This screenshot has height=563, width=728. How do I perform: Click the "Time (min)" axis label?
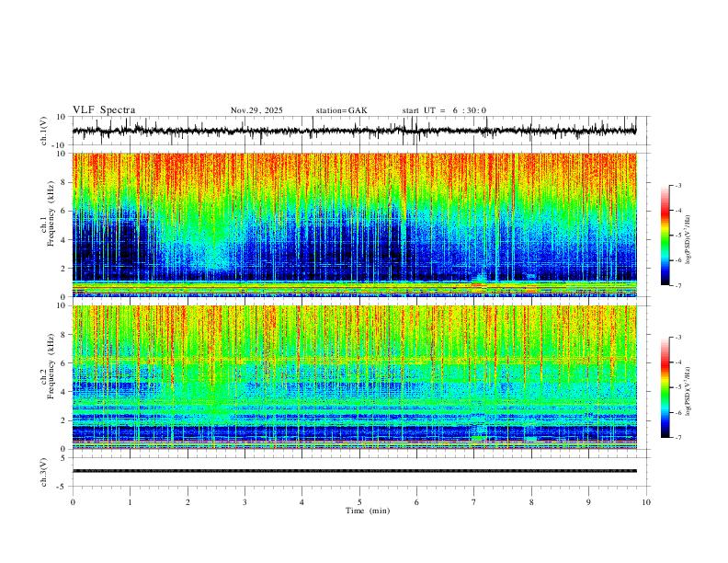tap(368, 511)
